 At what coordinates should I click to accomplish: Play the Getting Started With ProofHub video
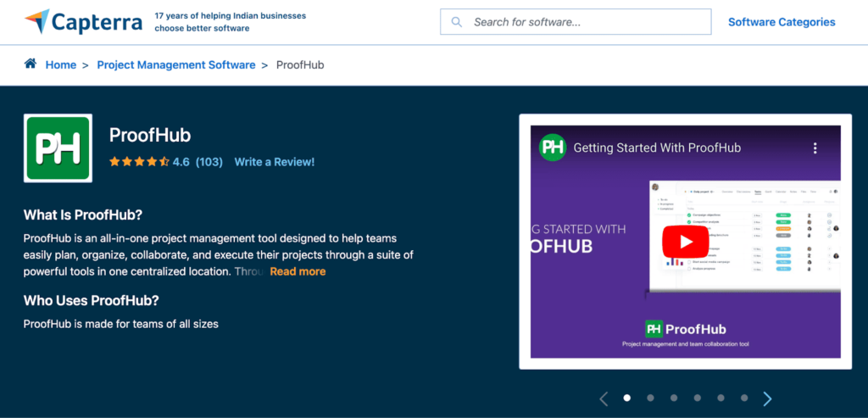point(685,242)
